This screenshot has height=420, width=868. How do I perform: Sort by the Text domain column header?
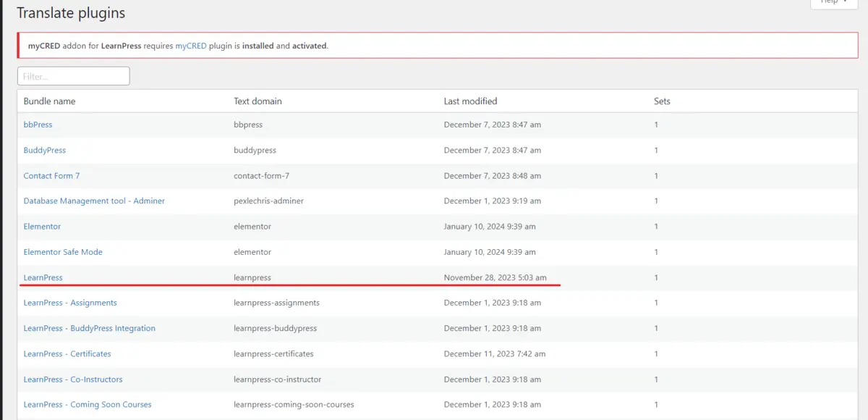click(258, 101)
